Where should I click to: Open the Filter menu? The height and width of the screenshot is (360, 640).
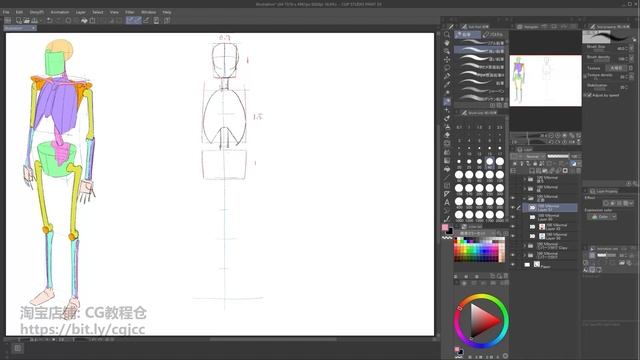130,12
